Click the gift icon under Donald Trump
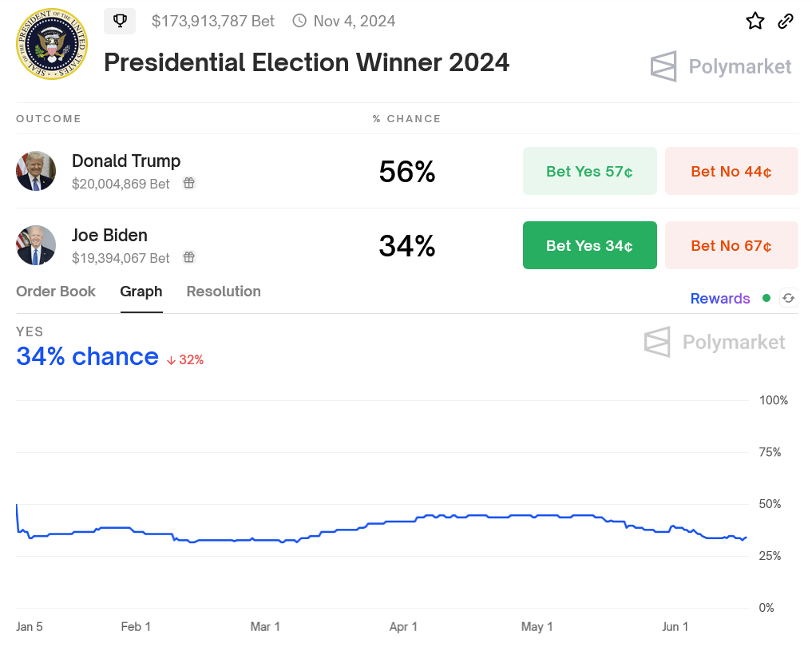This screenshot has width=812, height=651. pyautogui.click(x=189, y=183)
